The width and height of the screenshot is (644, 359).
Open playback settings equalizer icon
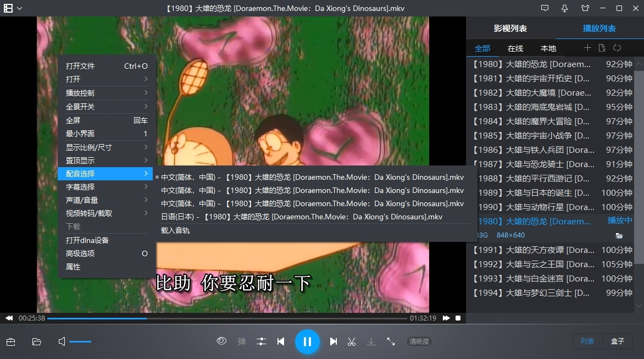(x=261, y=341)
